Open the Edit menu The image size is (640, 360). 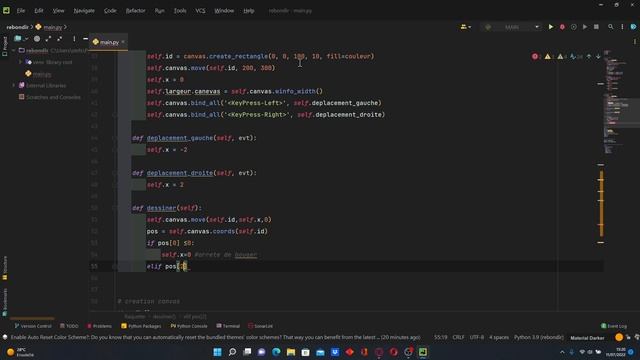pyautogui.click(x=39, y=11)
